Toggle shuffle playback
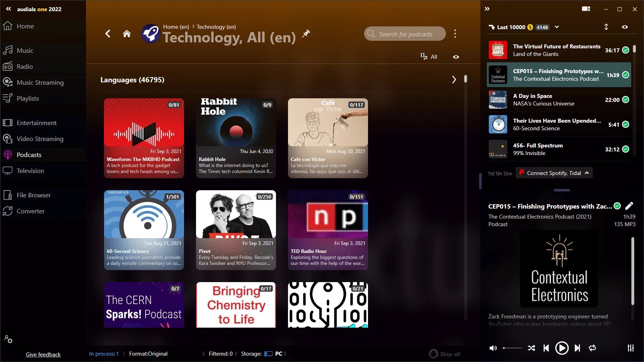 pos(532,348)
